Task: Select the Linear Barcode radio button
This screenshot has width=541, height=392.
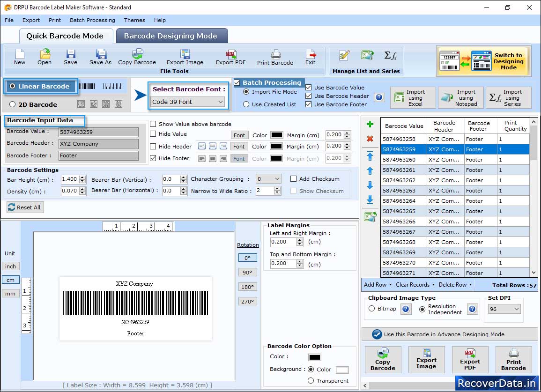Action: (x=13, y=86)
